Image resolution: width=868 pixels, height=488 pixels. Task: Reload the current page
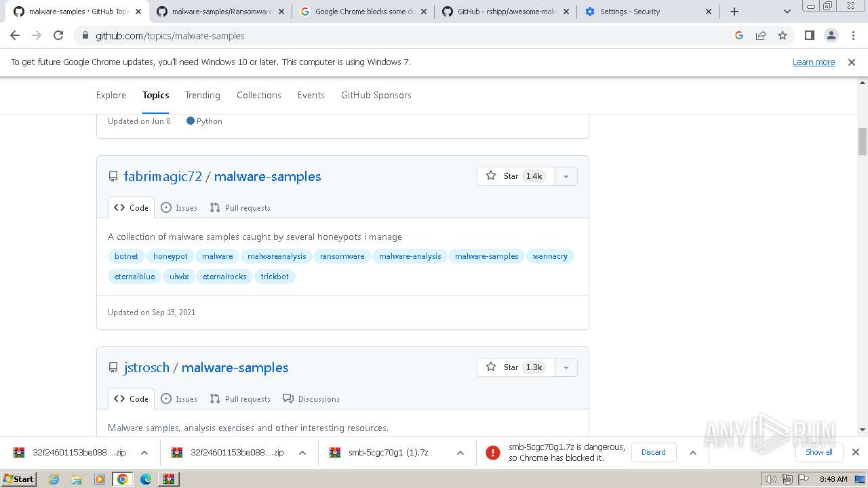58,35
